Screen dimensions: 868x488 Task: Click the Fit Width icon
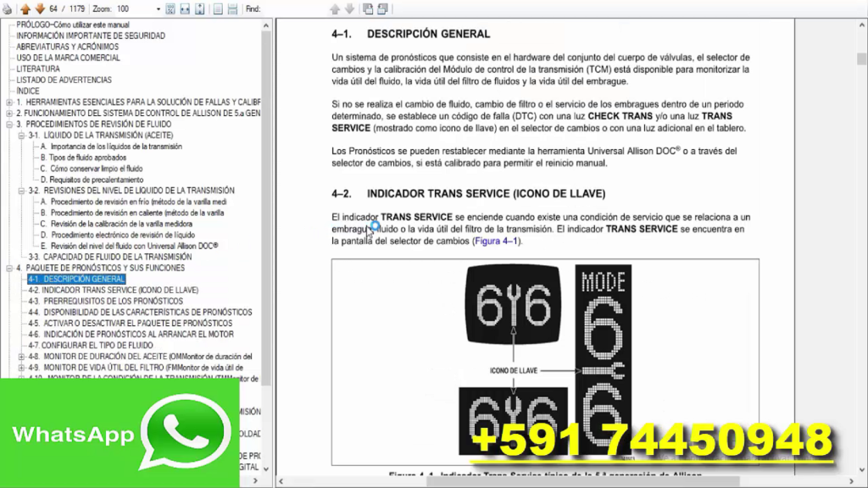tap(186, 8)
